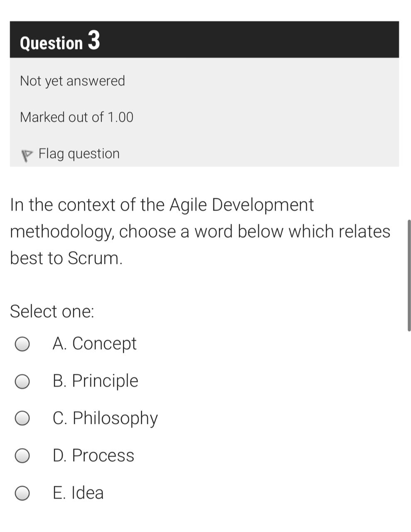Click the flag icon beside Flag question
Image resolution: width=411 pixels, height=532 pixels.
(27, 154)
